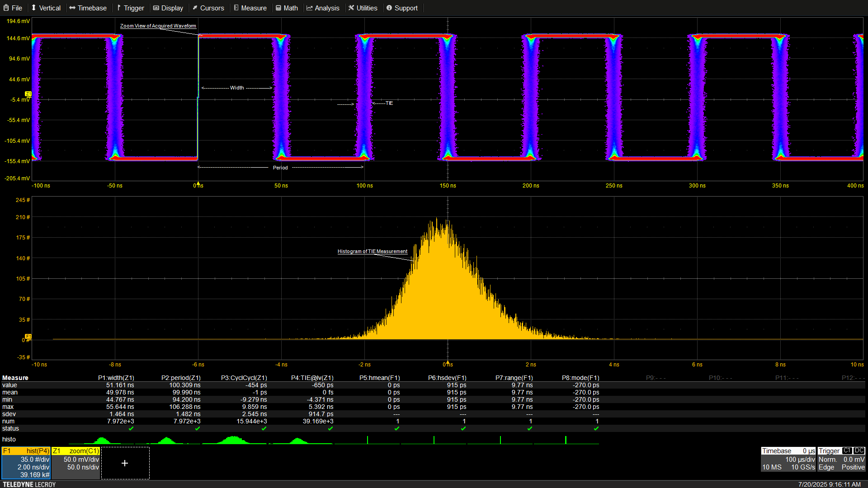Select the P2:period(Z1) column header

(x=181, y=378)
